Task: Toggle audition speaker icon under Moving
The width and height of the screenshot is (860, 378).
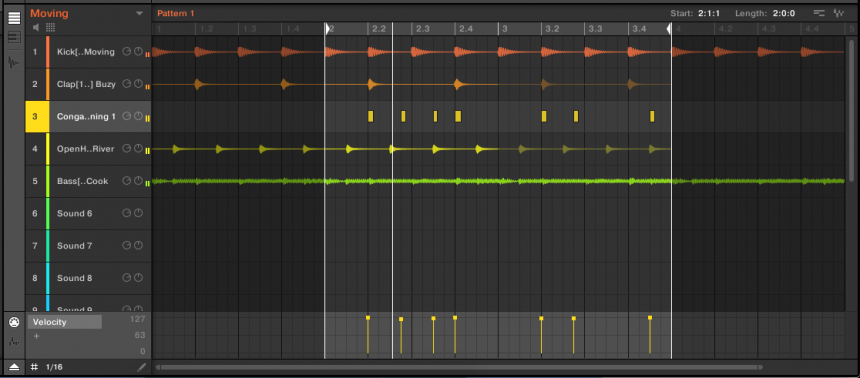Action: [x=36, y=27]
